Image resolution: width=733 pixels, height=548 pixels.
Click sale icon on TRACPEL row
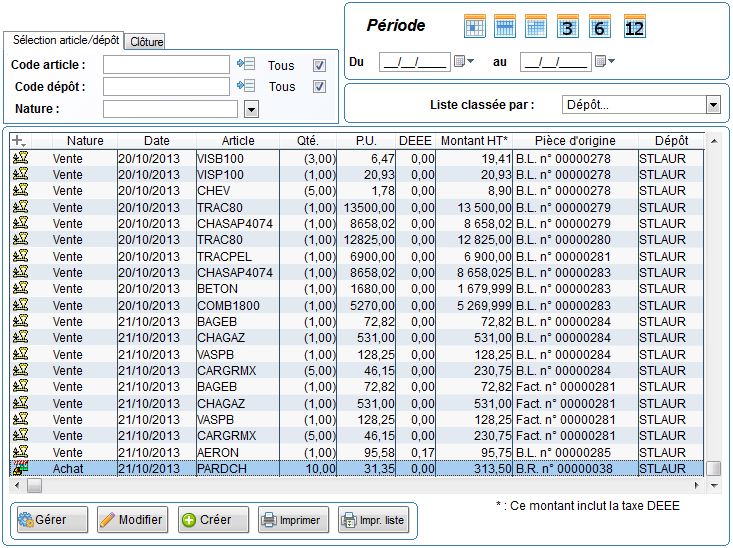click(x=20, y=256)
